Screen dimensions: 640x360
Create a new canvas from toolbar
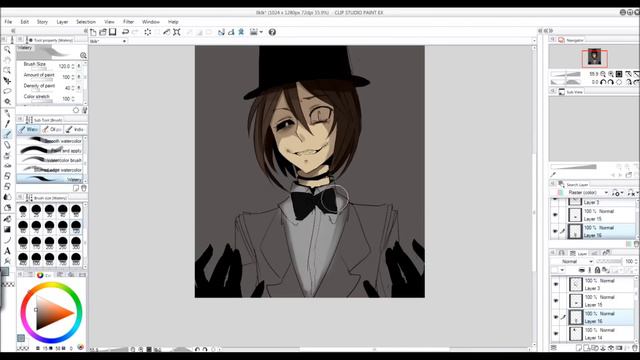(93, 32)
